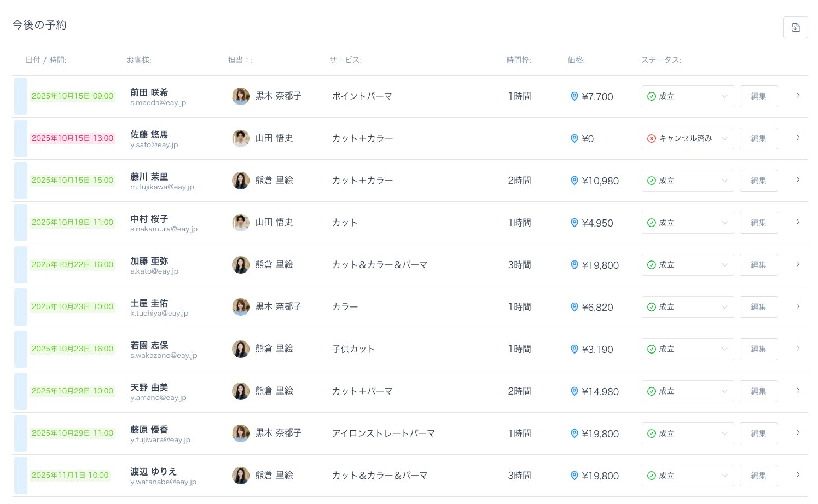Open status dropdown for 渡辺 ゆりえ booking

tap(687, 476)
